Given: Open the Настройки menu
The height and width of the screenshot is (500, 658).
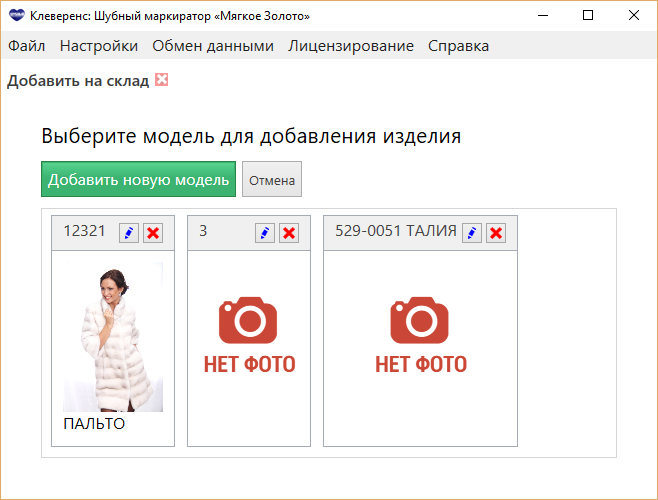Looking at the screenshot, I should 99,46.
